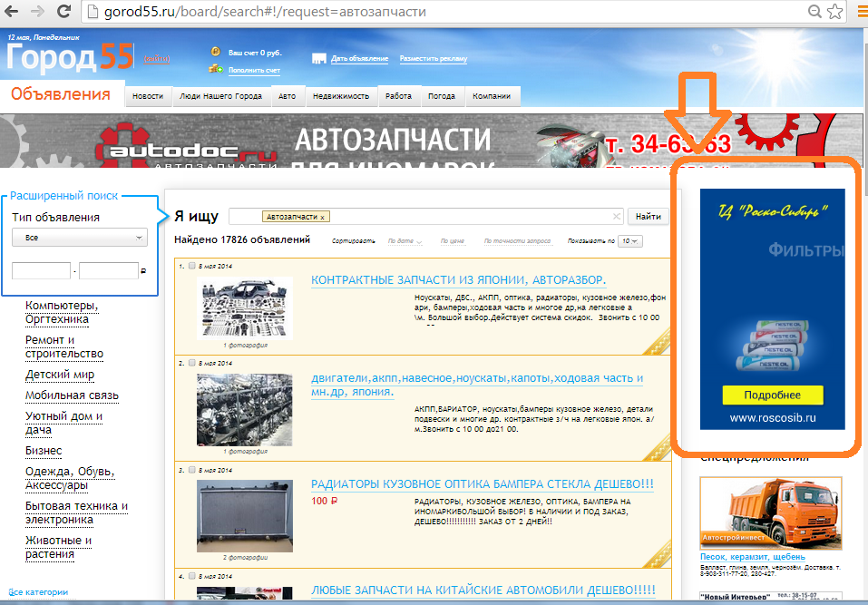Click the orange dump truck ad image
The width and height of the screenshot is (868, 605).
[771, 513]
